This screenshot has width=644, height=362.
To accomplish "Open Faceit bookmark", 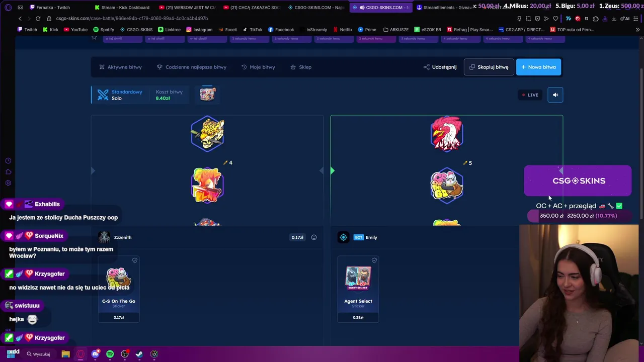I will [227, 30].
